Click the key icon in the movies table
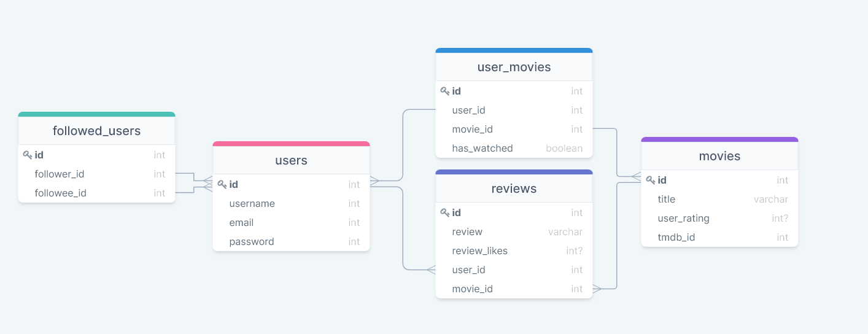Screen dimensions: 868x334 click(651, 181)
